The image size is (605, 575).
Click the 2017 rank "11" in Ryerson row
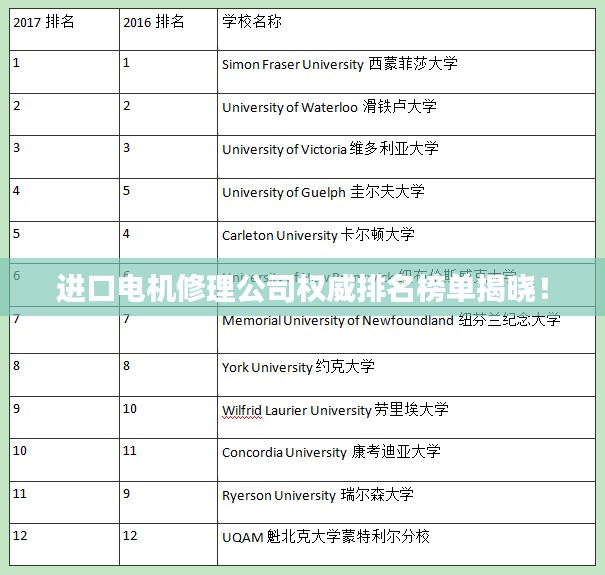pyautogui.click(x=20, y=493)
